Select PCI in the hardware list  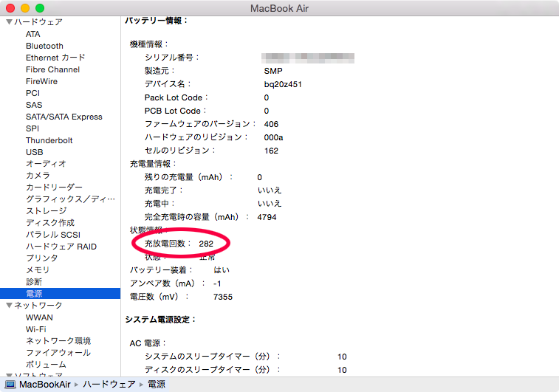coord(32,93)
